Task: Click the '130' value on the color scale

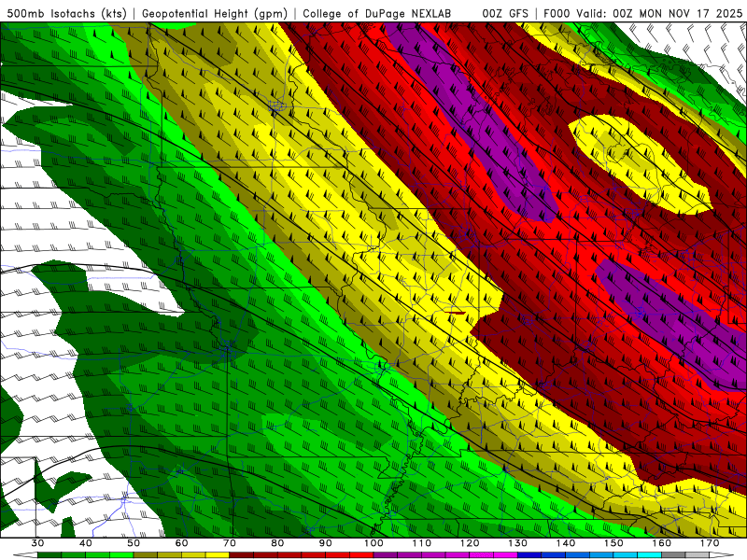Action: point(518,543)
